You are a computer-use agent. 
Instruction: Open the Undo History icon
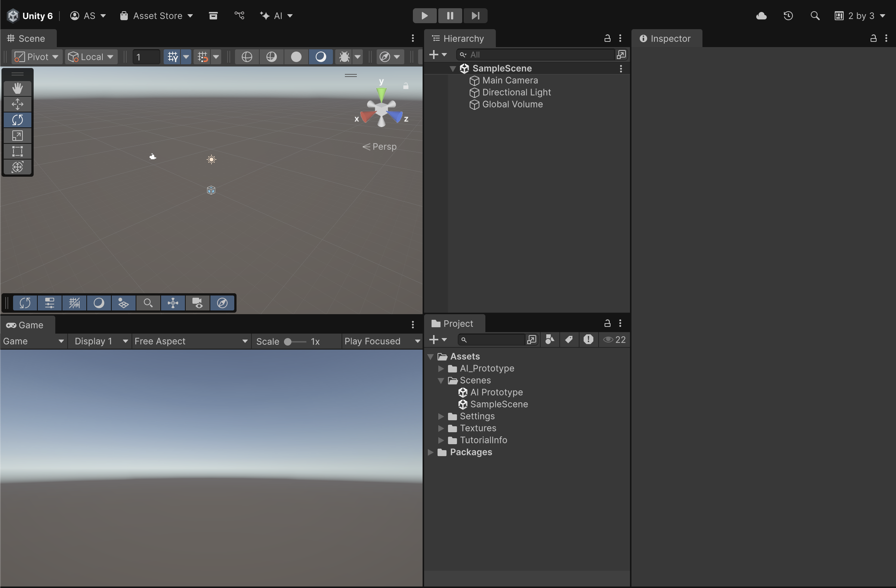point(788,16)
